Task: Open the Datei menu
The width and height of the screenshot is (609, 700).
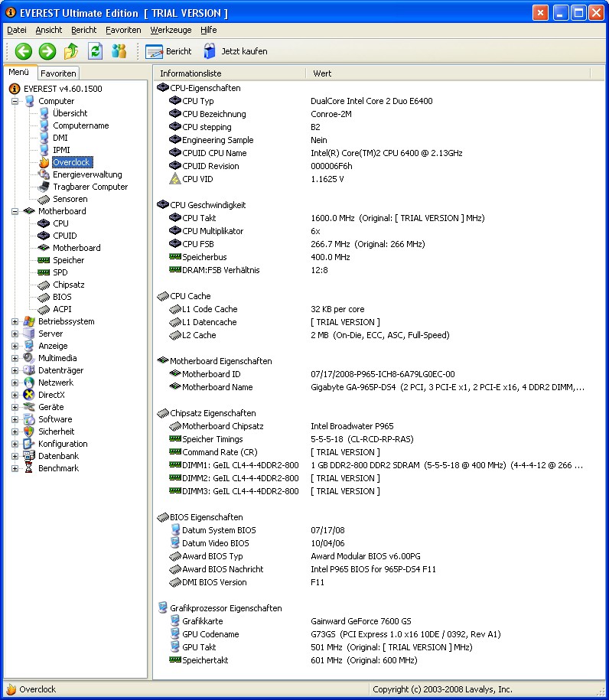Action: [x=17, y=30]
